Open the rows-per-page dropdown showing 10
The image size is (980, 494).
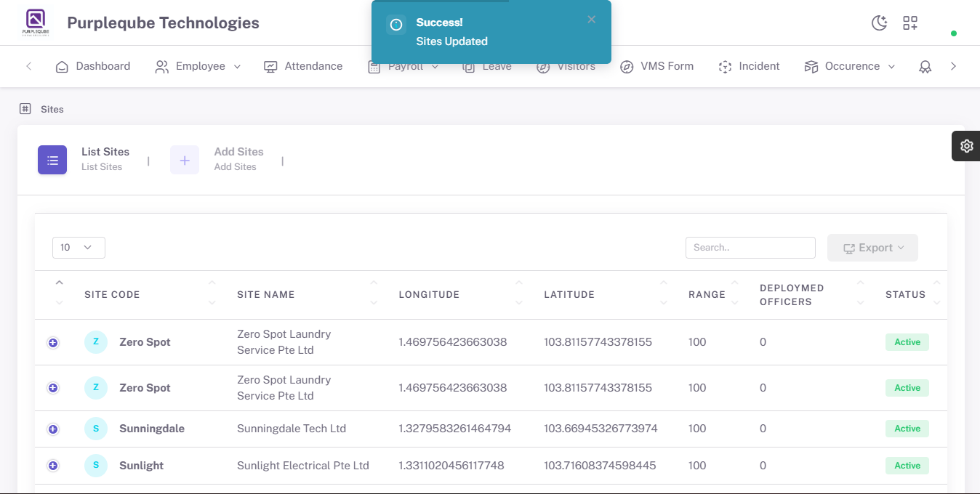79,248
